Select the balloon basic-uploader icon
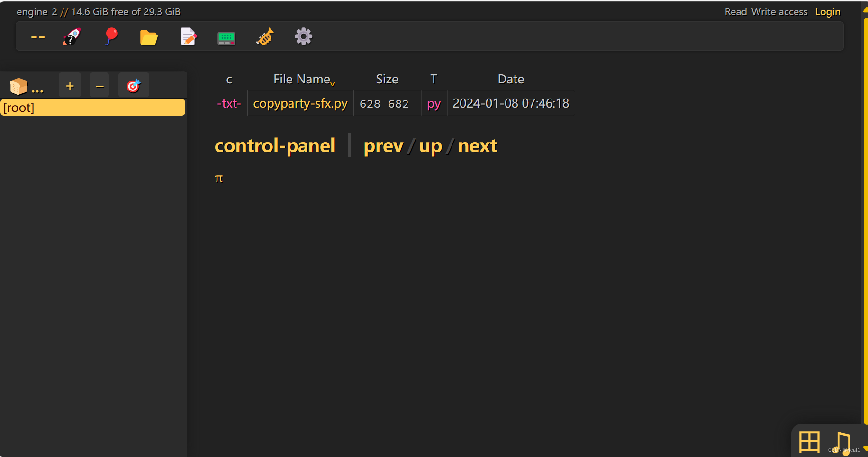The height and width of the screenshot is (457, 868). (111, 36)
